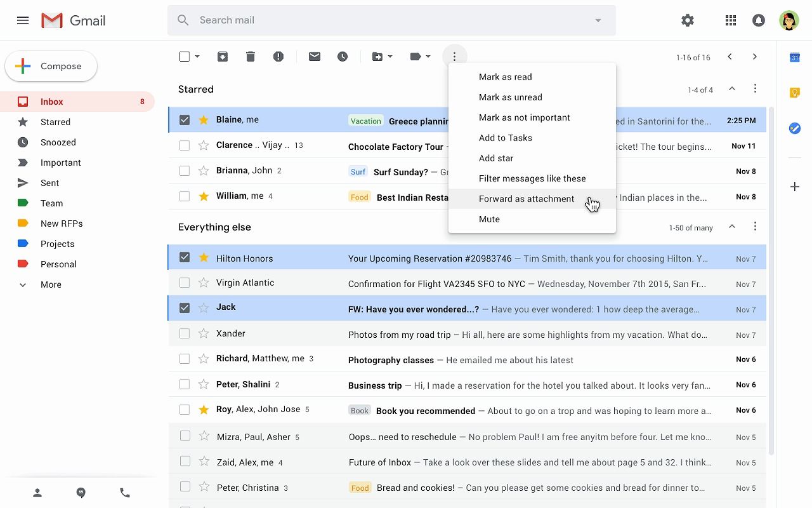The image size is (812, 508).
Task: Choose Forward as attachment
Action: coord(532,199)
